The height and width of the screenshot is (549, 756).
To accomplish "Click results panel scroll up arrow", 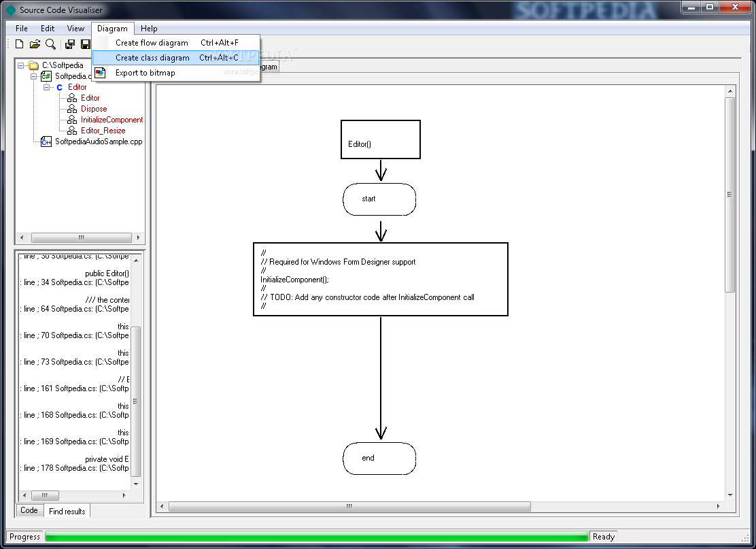I will [x=136, y=261].
